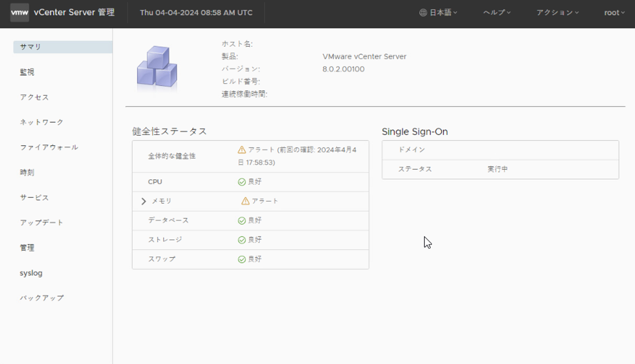Select 監視 in the sidebar
The height and width of the screenshot is (364, 635).
[27, 72]
